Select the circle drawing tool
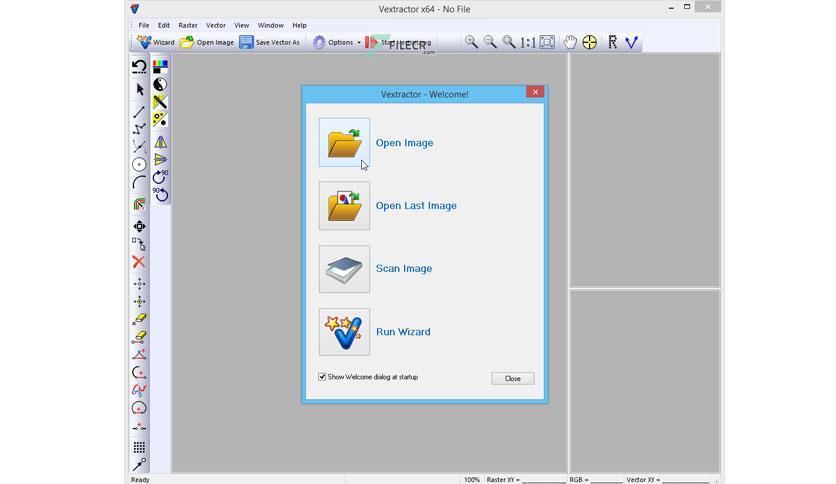 [139, 165]
